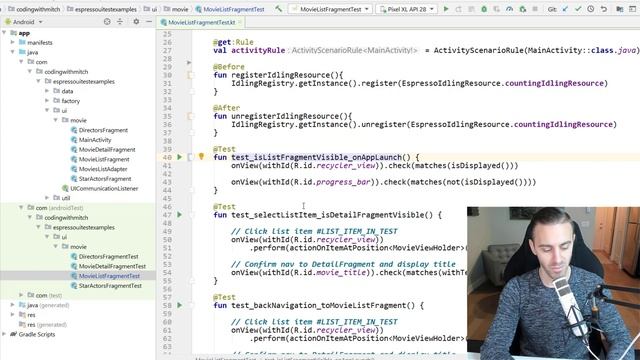Click Apply Changes icon right of run button
Viewport: 640px width, 360px height.
coord(458,9)
